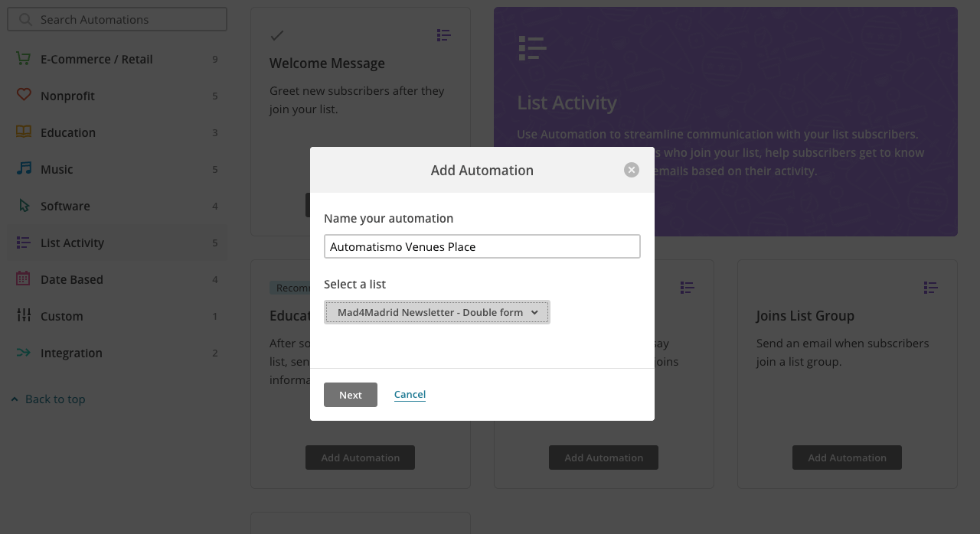Click the checkmark on the Welcome Message card
This screenshot has height=534, width=980.
(276, 35)
